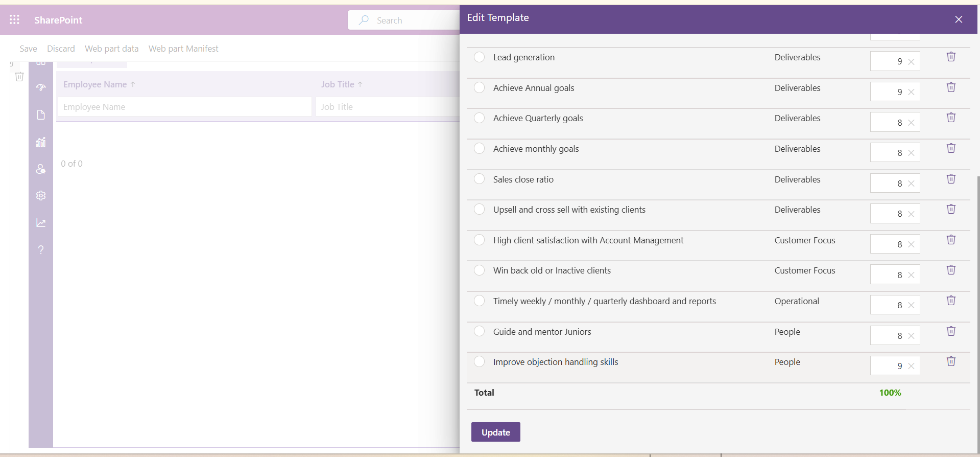Clear weight value for Achieve monthly goals
This screenshot has height=457, width=980.
tap(911, 153)
